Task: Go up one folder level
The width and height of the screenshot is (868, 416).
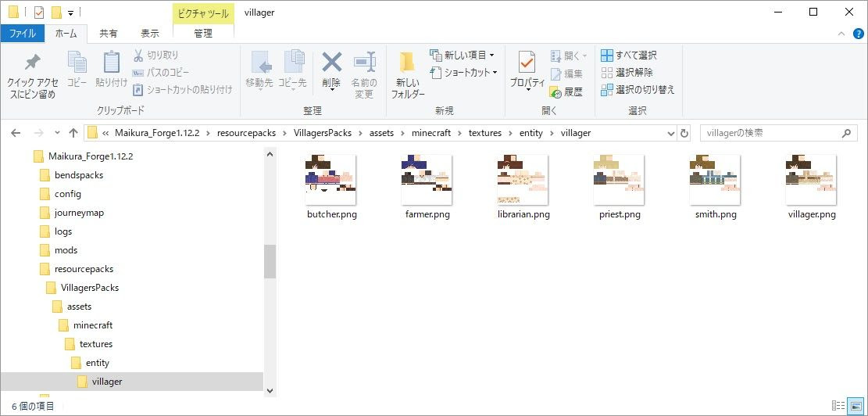Action: pos(73,133)
